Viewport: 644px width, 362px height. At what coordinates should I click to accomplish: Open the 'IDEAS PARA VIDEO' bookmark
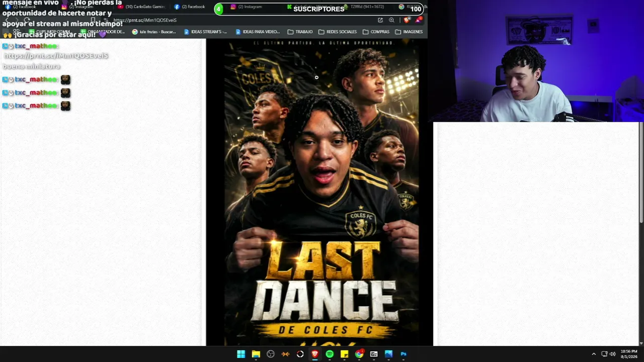coord(258,32)
